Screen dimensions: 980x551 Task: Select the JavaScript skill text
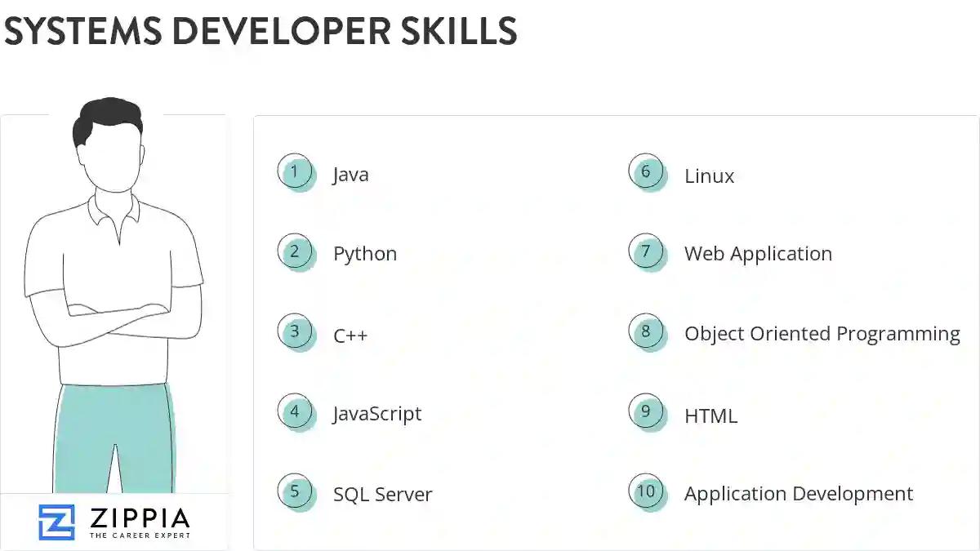(x=377, y=414)
